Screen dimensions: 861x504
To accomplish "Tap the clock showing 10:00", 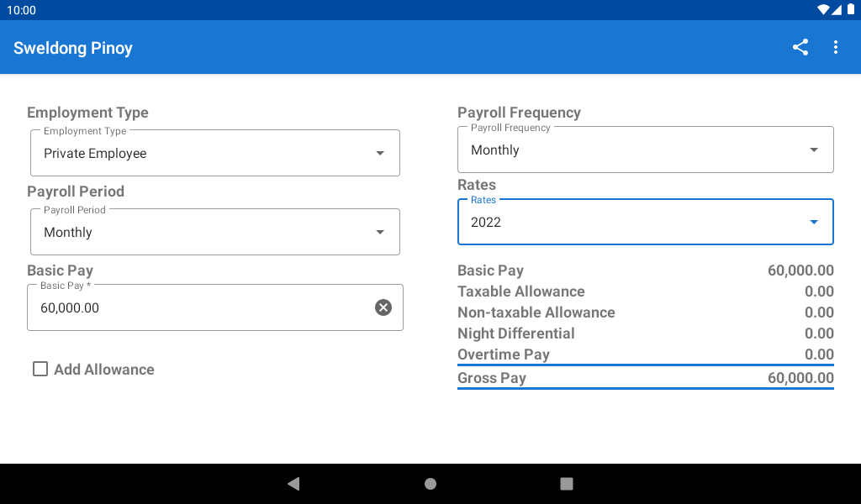I will [21, 10].
